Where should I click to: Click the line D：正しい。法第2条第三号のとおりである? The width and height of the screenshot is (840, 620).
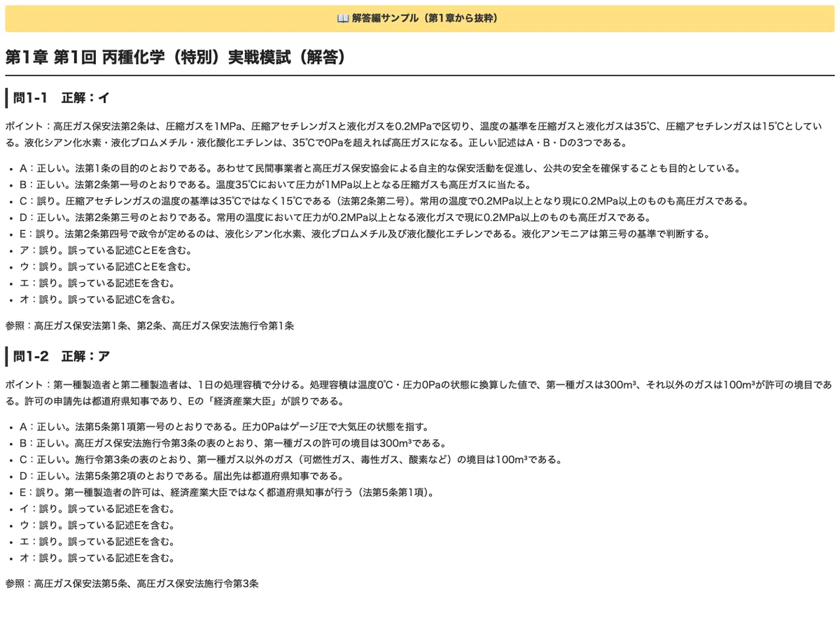point(335,218)
